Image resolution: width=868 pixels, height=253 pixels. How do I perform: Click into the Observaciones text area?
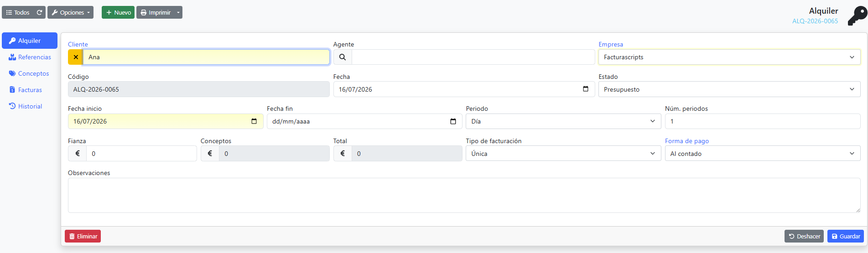click(x=464, y=195)
